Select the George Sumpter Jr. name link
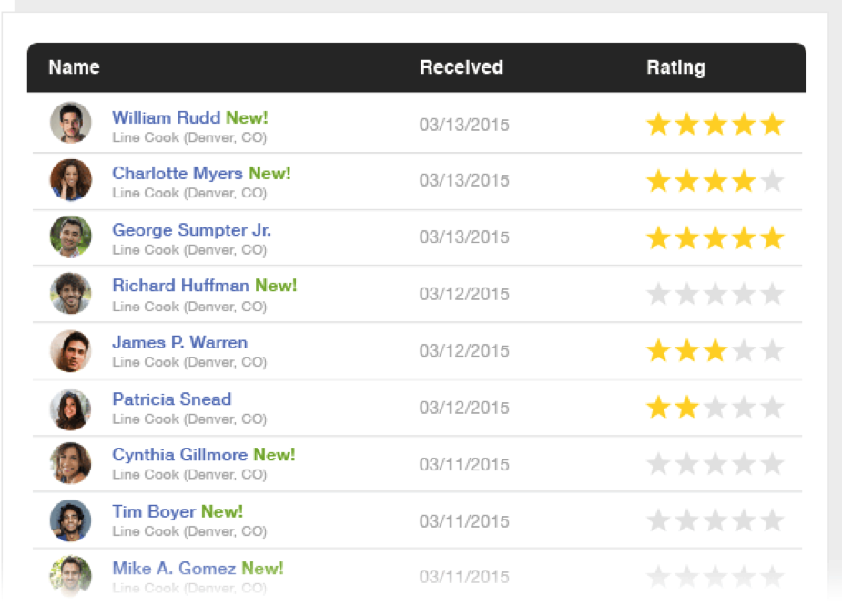The height and width of the screenshot is (616, 842). point(191,230)
